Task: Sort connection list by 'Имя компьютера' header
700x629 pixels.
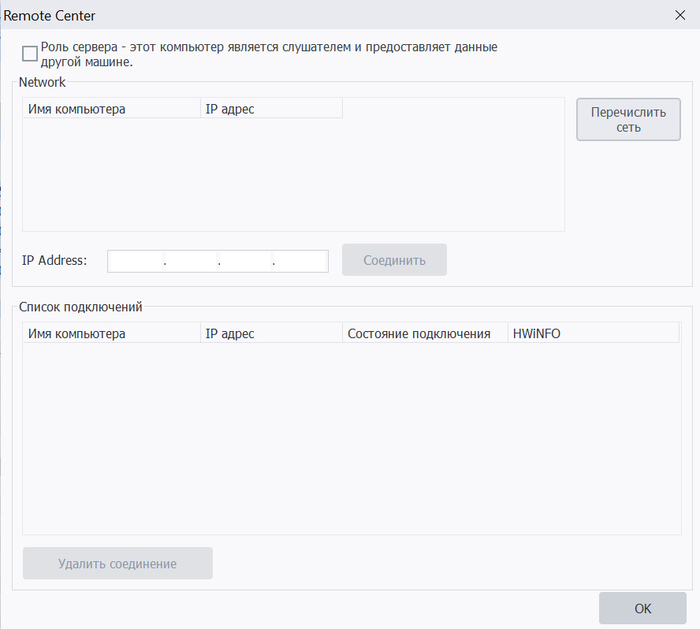Action: point(111,333)
